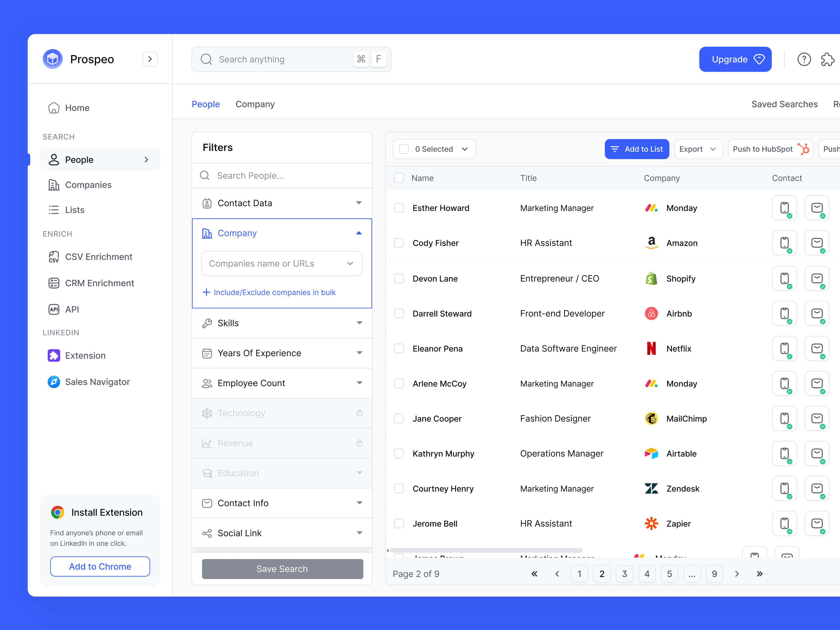Click phone icon for Jane Cooper

point(785,418)
